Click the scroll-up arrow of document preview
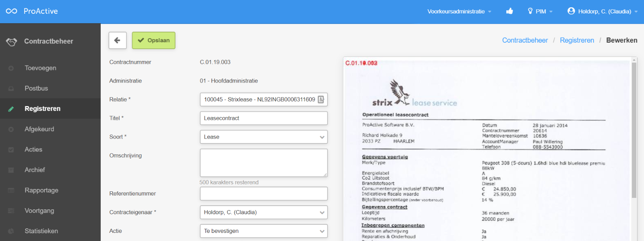Screen dimensions: 644x241 pyautogui.click(x=634, y=60)
